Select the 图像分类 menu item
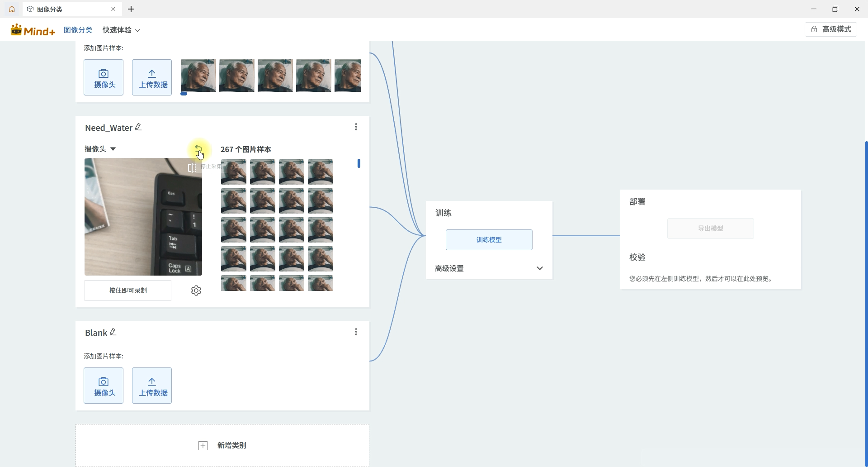 (x=78, y=30)
